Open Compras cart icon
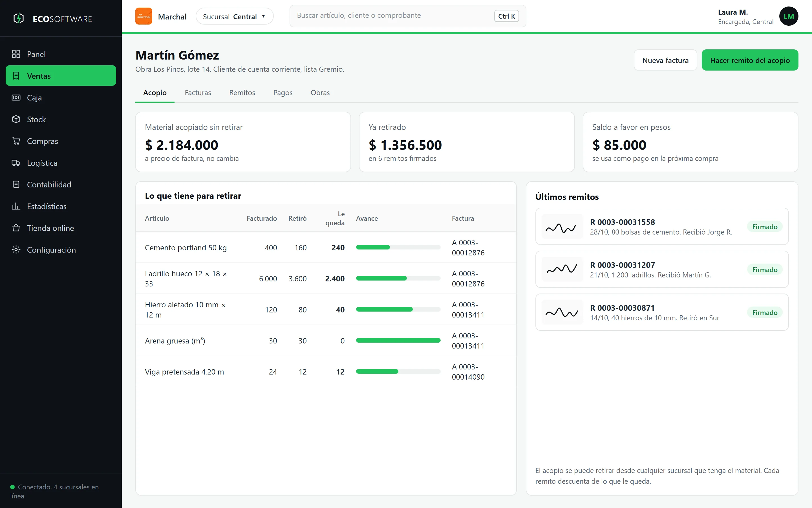The height and width of the screenshot is (508, 812). click(x=16, y=141)
